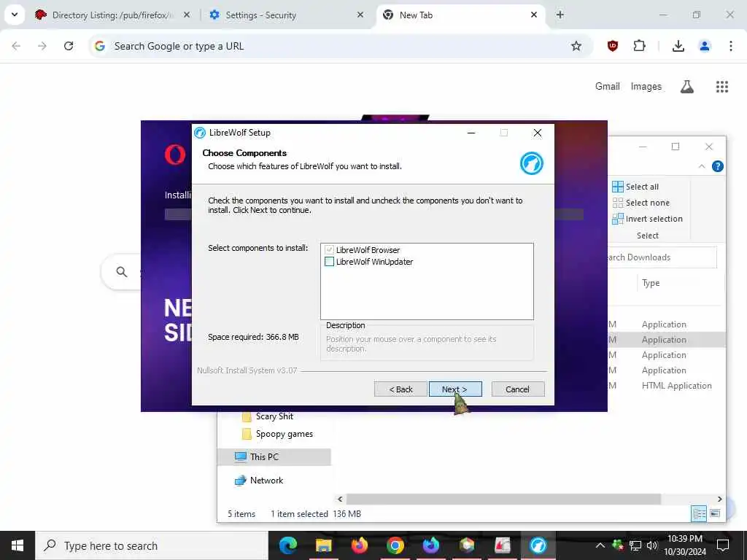Open the Windows Start menu
This screenshot has height=560, width=747.
click(18, 545)
